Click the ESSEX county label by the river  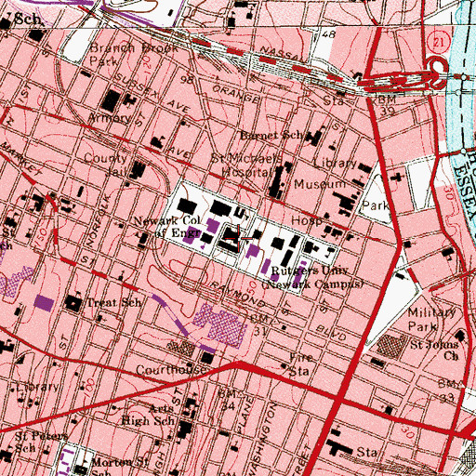(x=466, y=192)
